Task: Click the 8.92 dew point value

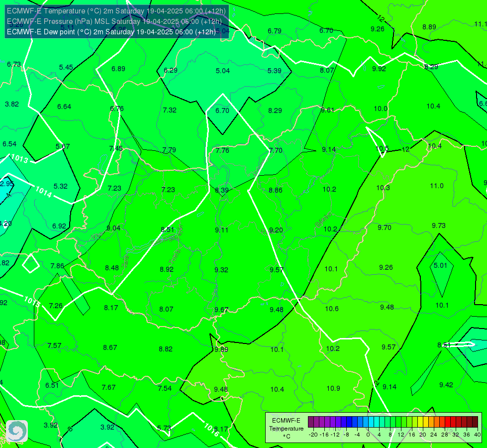Action: click(x=167, y=269)
